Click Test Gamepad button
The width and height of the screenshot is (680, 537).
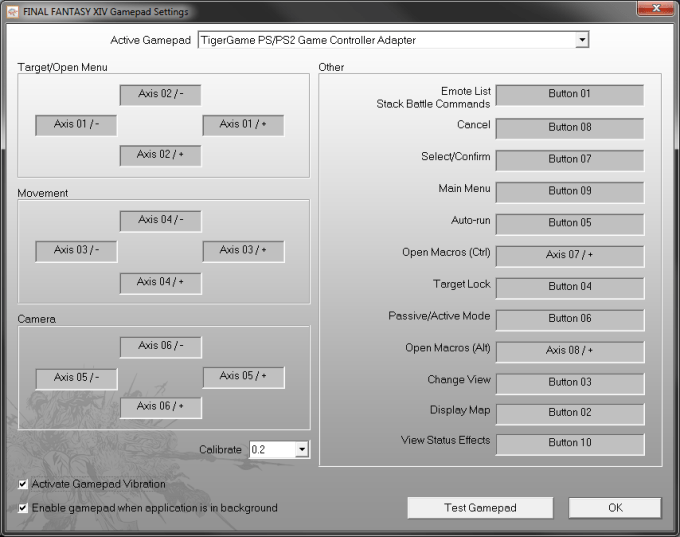coord(480,508)
